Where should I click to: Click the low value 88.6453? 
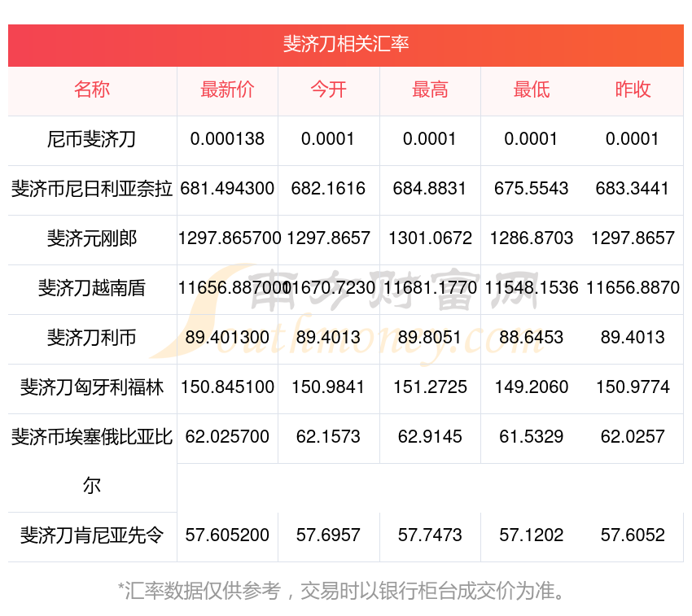coord(532,338)
